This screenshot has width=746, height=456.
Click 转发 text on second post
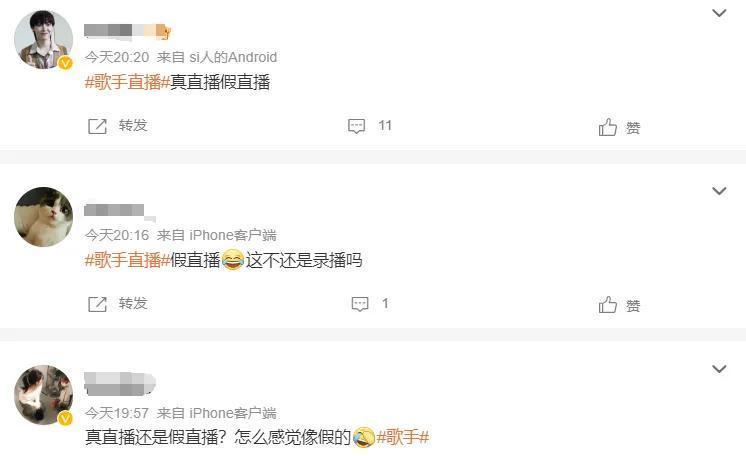tap(133, 303)
